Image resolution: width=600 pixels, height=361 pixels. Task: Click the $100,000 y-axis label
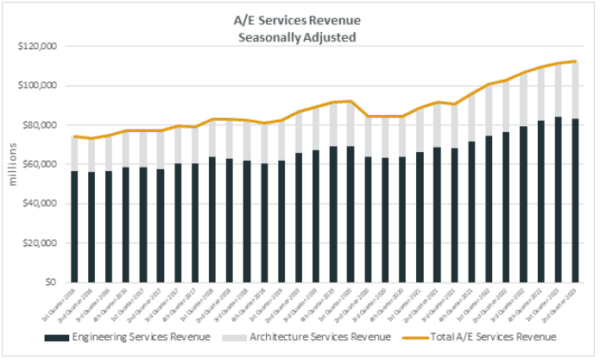click(37, 85)
